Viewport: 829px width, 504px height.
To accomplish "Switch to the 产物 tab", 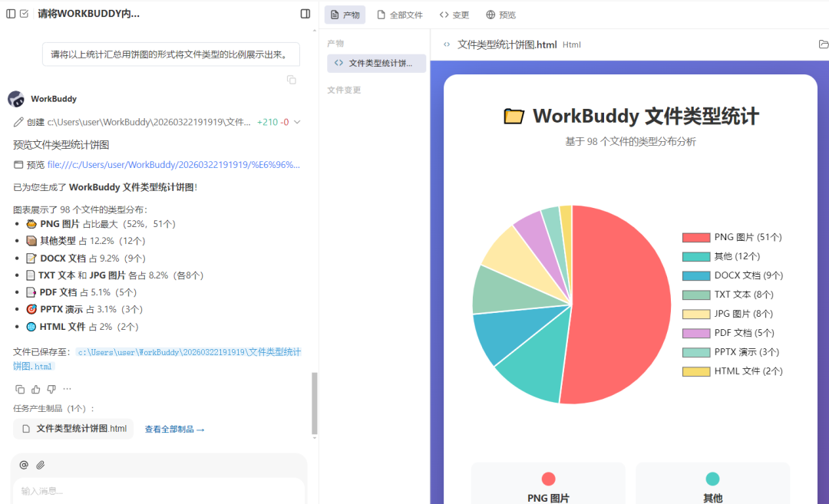I will point(345,15).
